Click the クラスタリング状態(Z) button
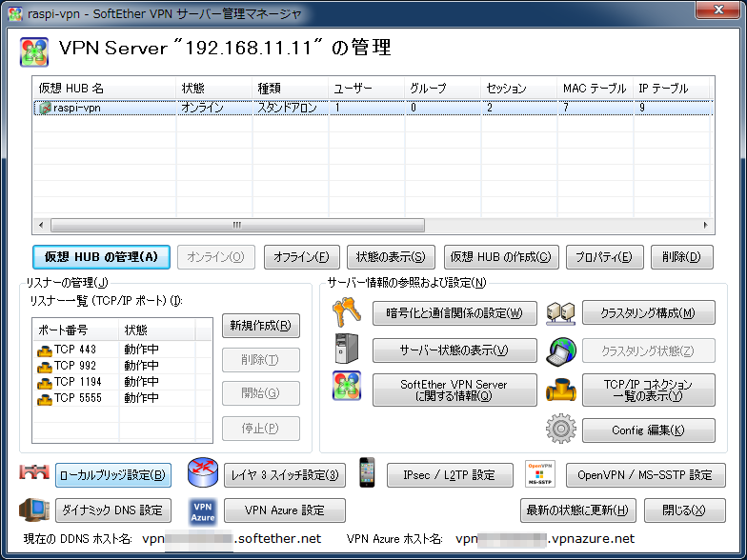The image size is (747, 560). [648, 350]
